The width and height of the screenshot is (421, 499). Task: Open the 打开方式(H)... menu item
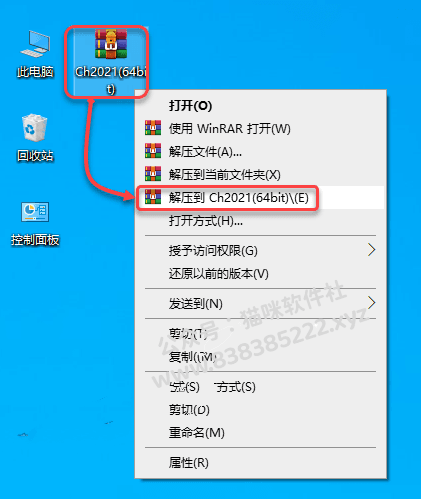click(x=206, y=221)
